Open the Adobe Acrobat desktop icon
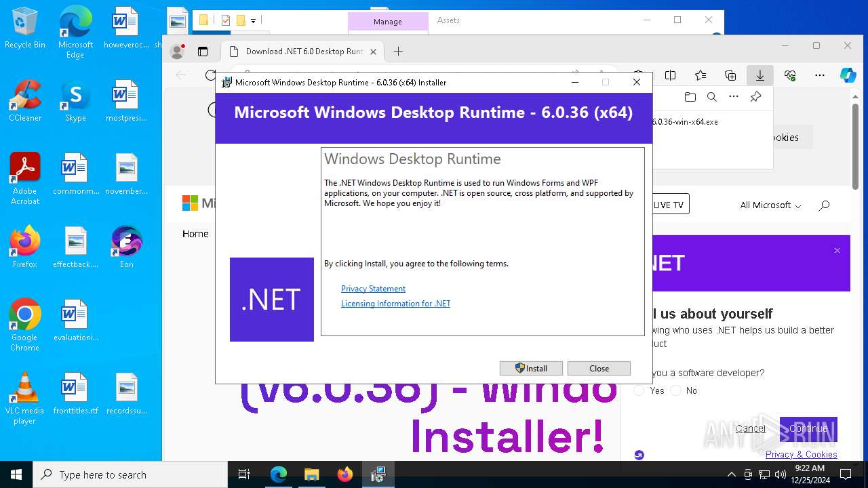The image size is (868, 488). pyautogui.click(x=25, y=179)
